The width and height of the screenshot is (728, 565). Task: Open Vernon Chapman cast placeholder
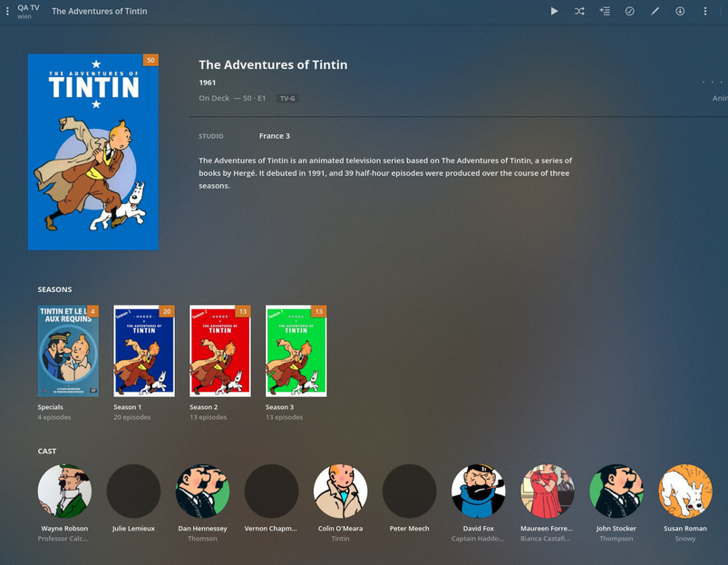click(272, 491)
